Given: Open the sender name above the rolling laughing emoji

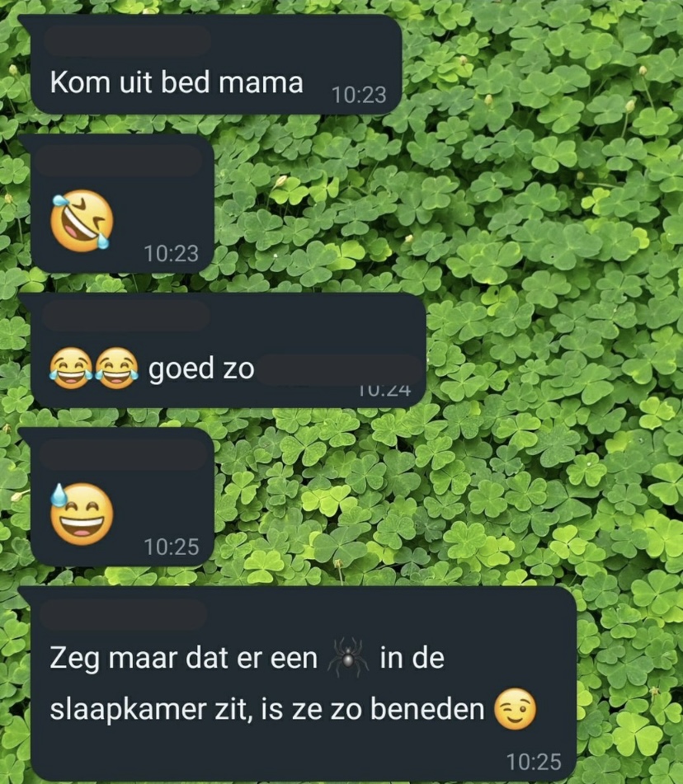Looking at the screenshot, I should point(120,161).
